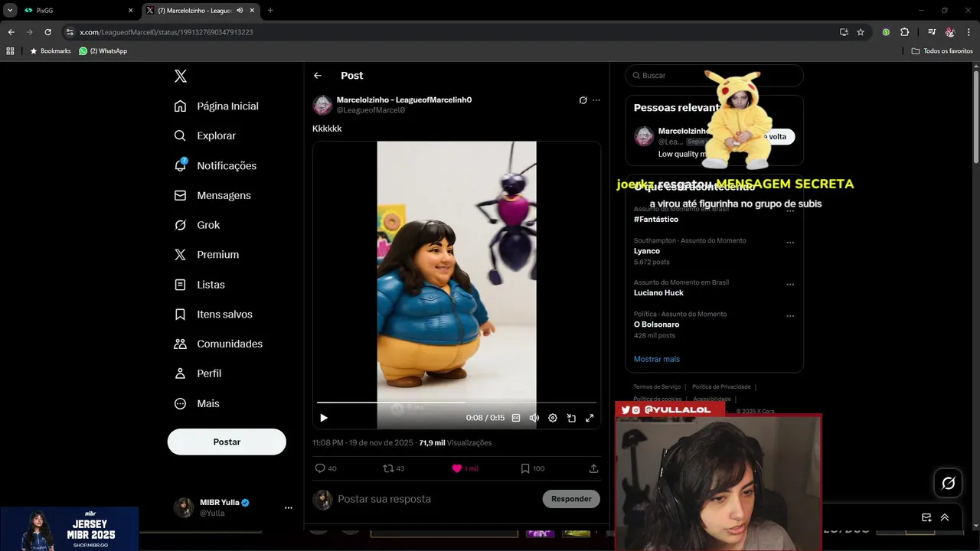
Task: Mute the video volume icon
Action: pyautogui.click(x=534, y=418)
